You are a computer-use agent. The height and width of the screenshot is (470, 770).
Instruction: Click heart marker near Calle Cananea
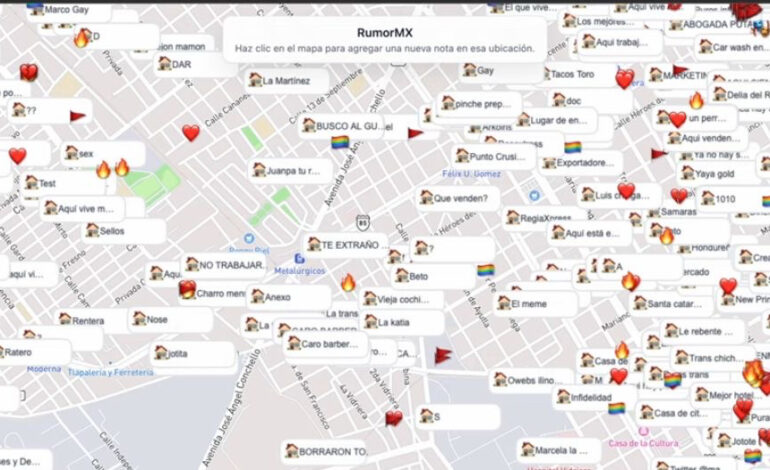(191, 133)
